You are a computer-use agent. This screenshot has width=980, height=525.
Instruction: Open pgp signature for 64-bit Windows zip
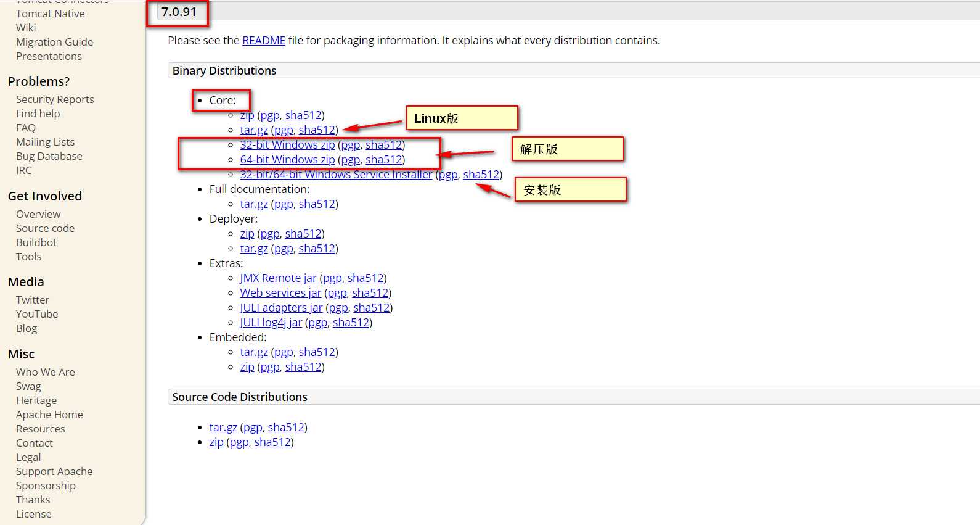point(351,160)
